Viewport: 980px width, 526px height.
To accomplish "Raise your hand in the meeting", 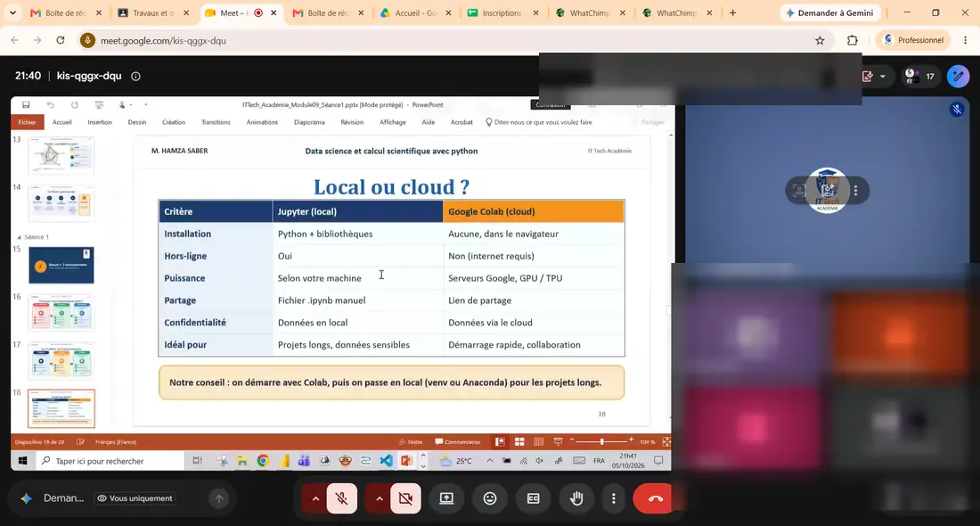I will (576, 498).
